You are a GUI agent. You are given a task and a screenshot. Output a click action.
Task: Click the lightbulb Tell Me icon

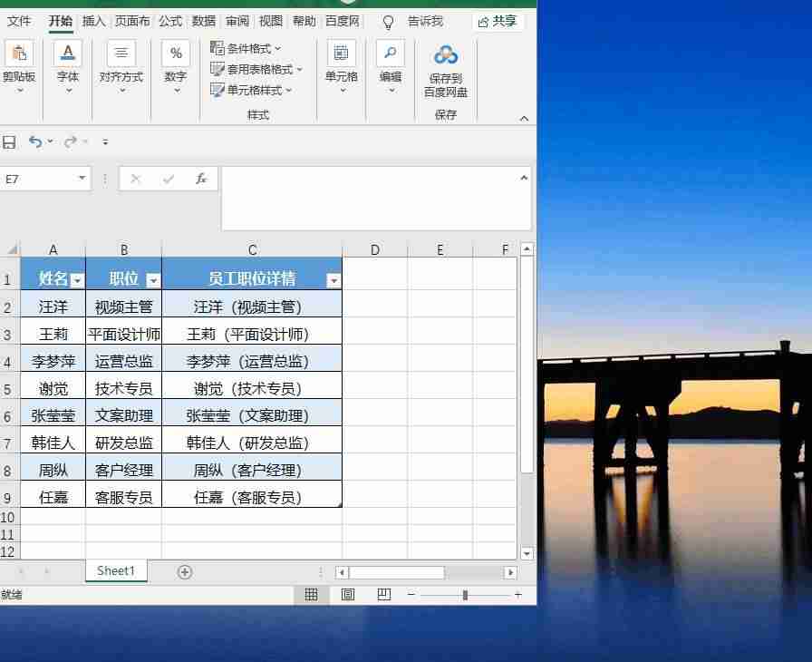(388, 23)
